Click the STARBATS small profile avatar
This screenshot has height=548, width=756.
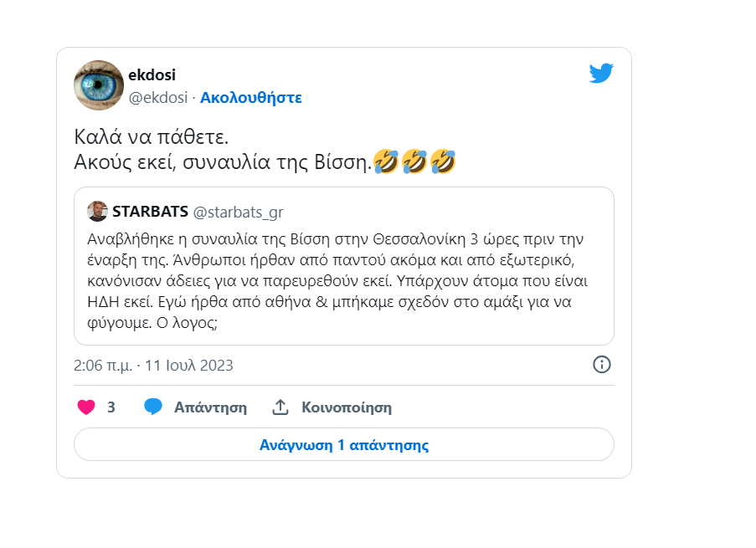97,211
